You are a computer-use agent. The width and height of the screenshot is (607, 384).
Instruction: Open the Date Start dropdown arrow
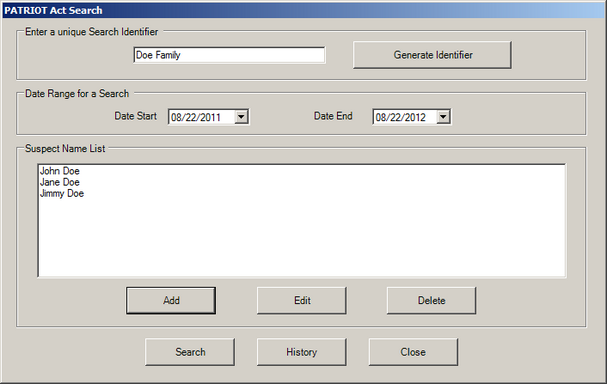241,117
